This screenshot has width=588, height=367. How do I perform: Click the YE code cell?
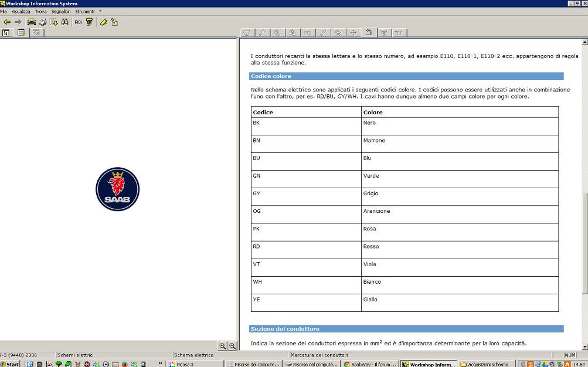(x=306, y=303)
